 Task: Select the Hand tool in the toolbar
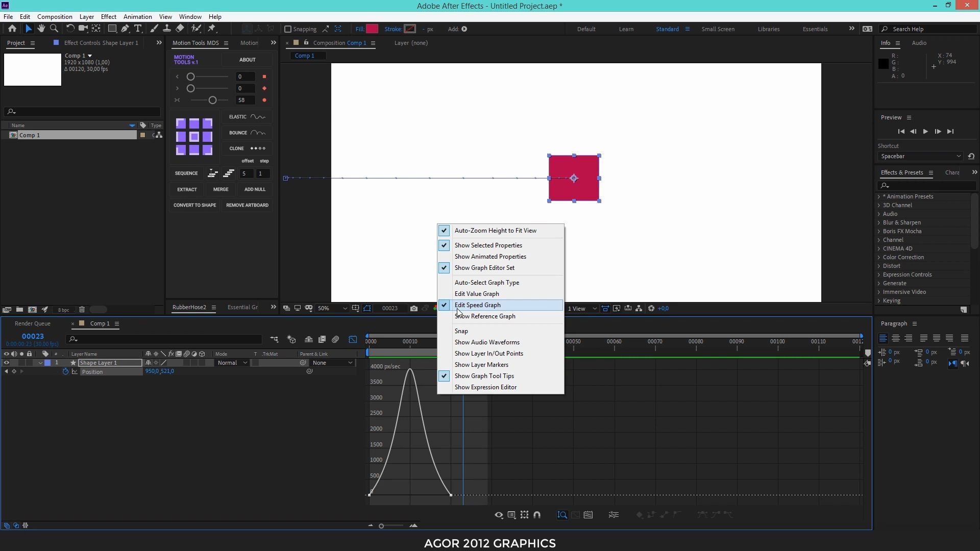coord(41,29)
